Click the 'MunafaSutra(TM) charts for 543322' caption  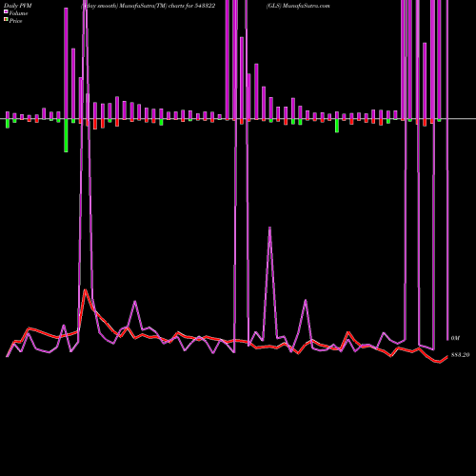pyautogui.click(x=168, y=6)
